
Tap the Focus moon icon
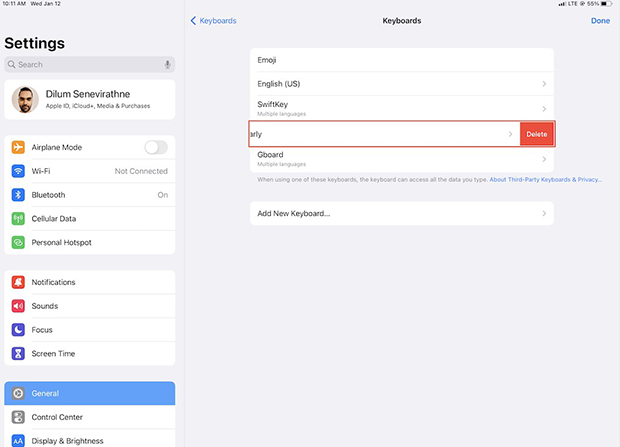pos(18,330)
